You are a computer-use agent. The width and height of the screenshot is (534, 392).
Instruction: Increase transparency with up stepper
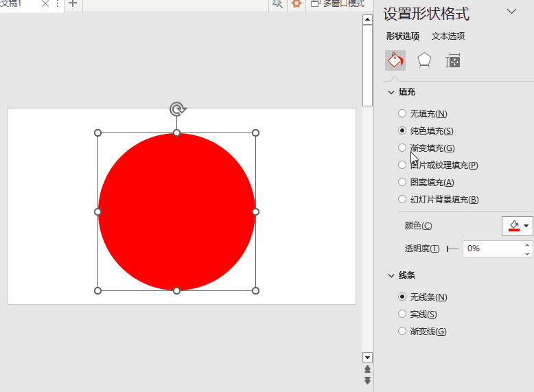(527, 245)
